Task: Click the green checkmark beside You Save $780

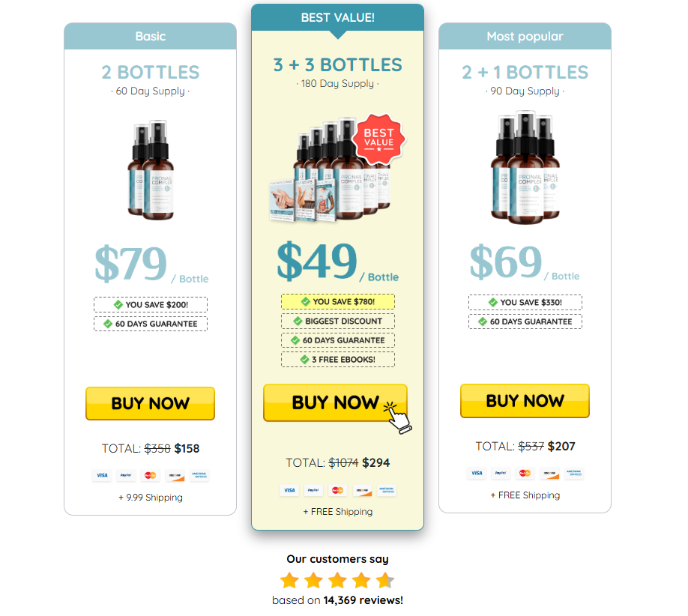Action: click(306, 302)
